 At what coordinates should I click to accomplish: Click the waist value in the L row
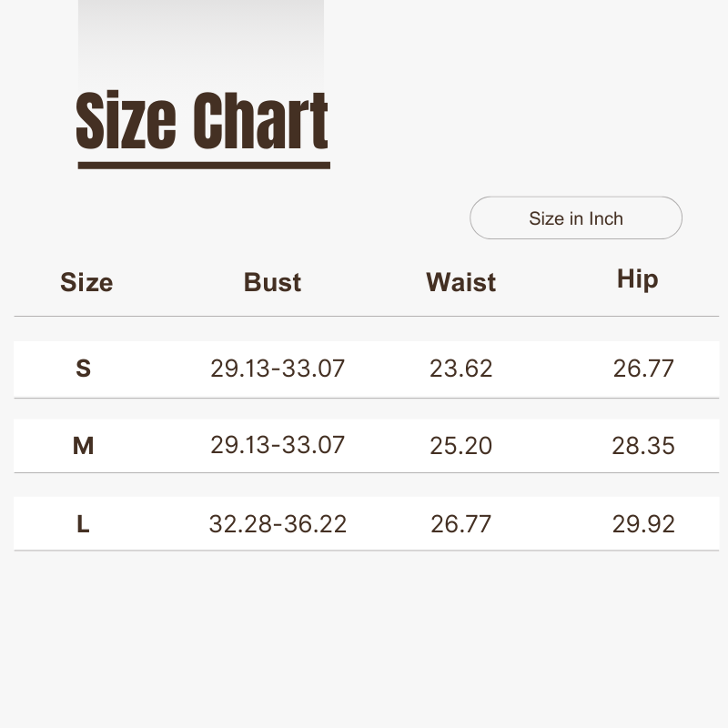tap(461, 524)
